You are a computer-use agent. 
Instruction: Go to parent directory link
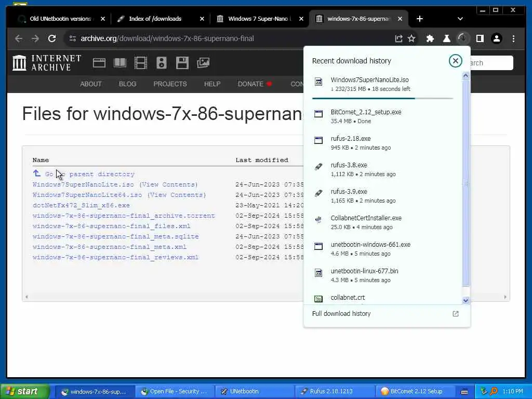click(x=89, y=174)
